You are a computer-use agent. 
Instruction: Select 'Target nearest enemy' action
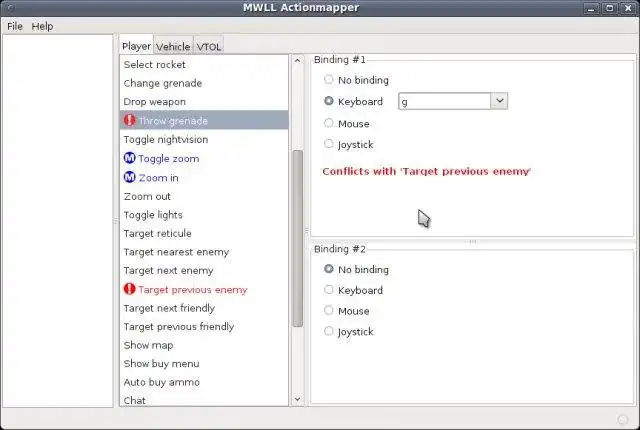[204, 252]
